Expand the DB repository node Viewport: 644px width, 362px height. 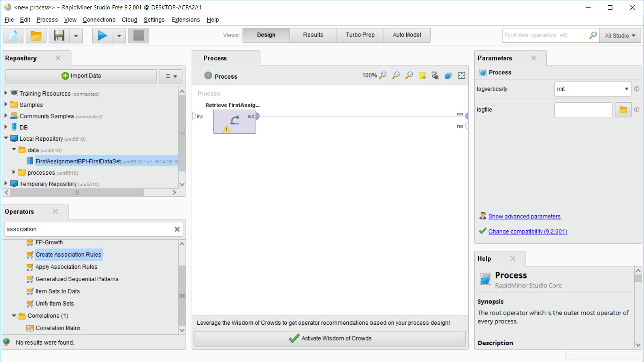[x=6, y=127]
